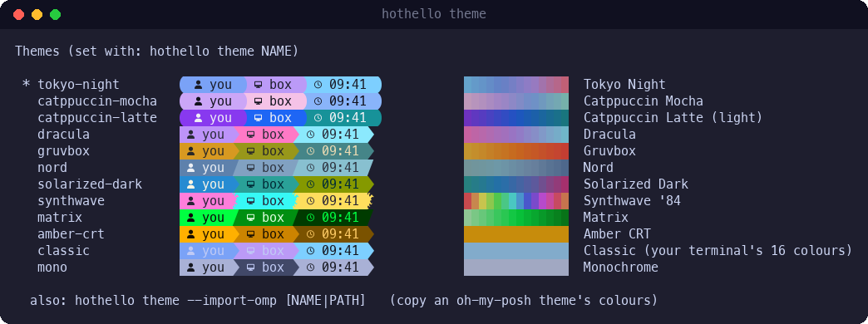Click the monitor icon in nord prompt
The width and height of the screenshot is (868, 324).
[x=250, y=168]
